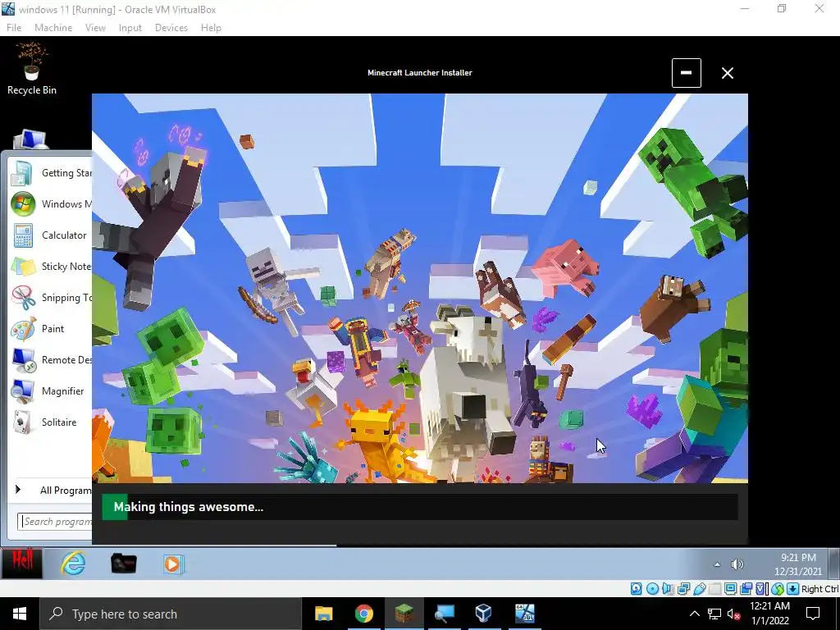Viewport: 840px width, 630px height.
Task: Click the VirtualBox network adapter indicator
Action: click(x=683, y=589)
